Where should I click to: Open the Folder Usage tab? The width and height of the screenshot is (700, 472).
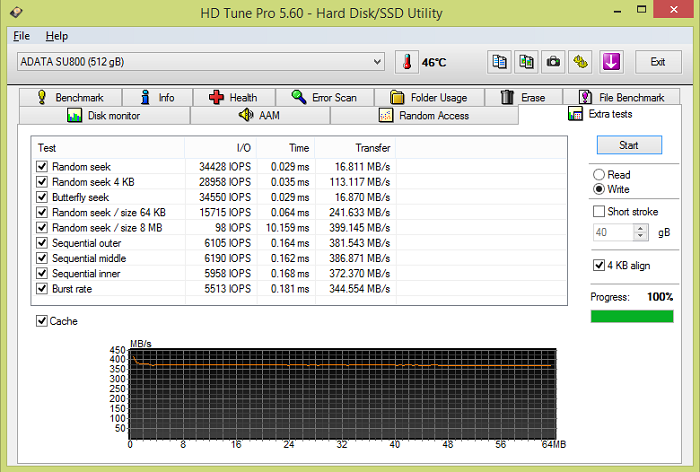429,97
